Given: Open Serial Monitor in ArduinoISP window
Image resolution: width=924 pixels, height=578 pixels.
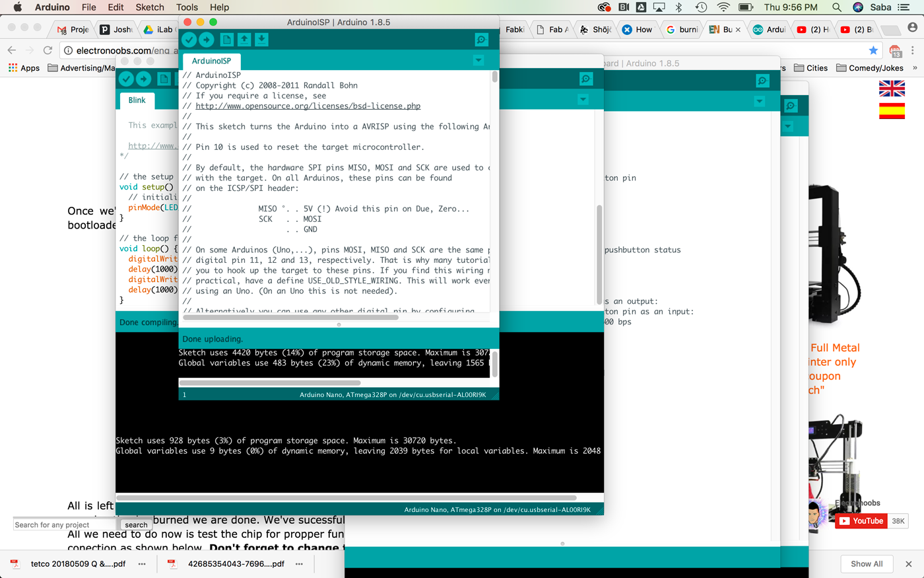Looking at the screenshot, I should 482,40.
